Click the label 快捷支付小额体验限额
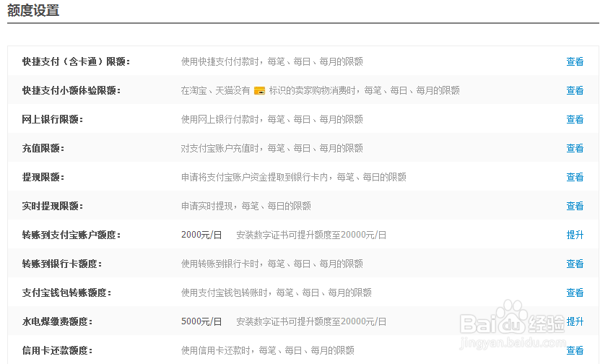Viewport: 600px width, 364px height. tap(71, 91)
